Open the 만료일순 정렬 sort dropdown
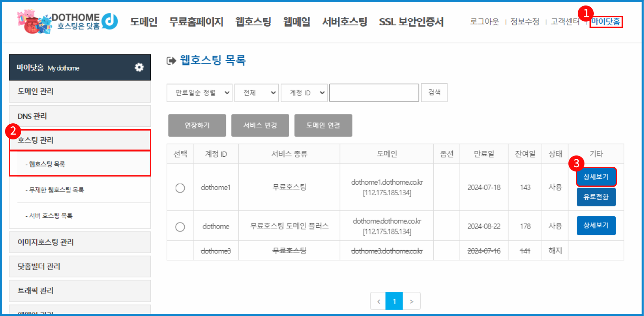The height and width of the screenshot is (316, 644). (x=199, y=93)
